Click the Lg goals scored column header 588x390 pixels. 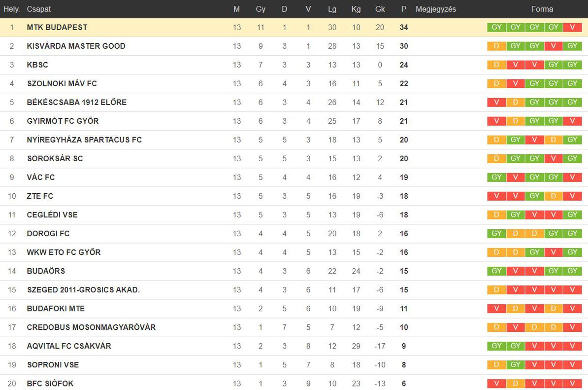pos(332,9)
